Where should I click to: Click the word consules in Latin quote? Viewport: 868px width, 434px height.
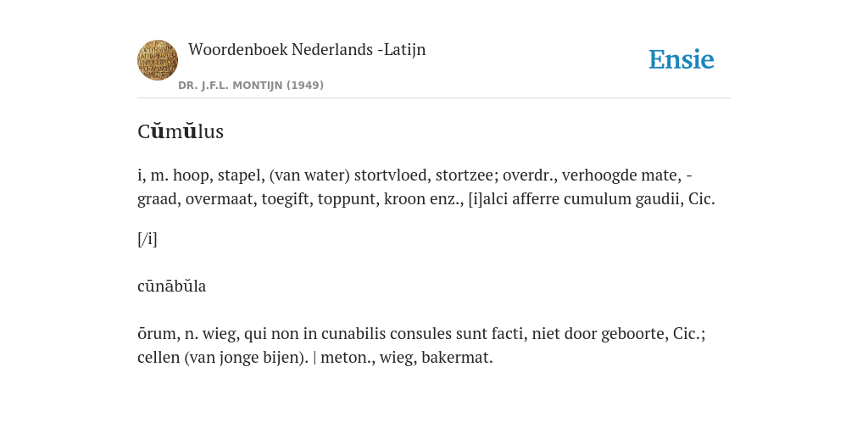pos(420,334)
